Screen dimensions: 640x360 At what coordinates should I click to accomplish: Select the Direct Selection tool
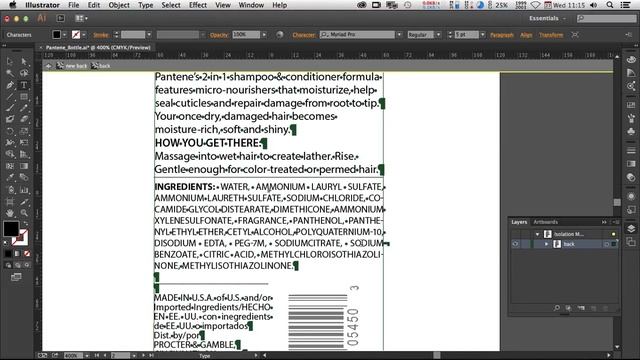click(x=24, y=62)
